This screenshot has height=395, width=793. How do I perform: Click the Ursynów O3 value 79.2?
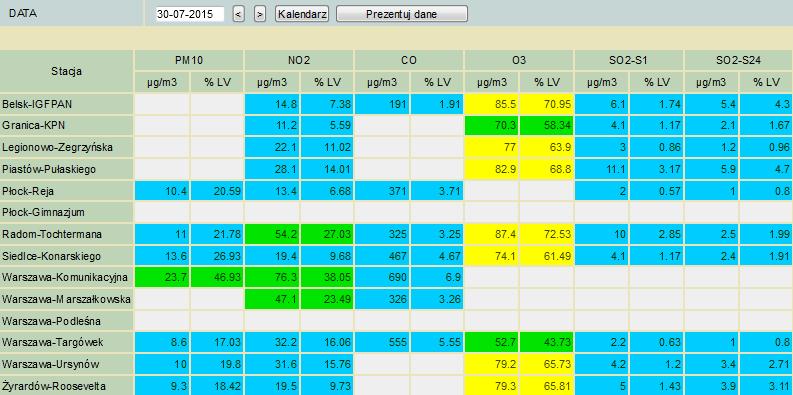pyautogui.click(x=492, y=365)
